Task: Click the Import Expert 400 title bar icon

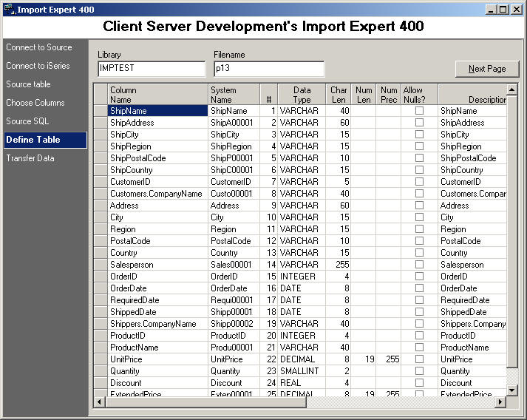Action: click(10, 9)
